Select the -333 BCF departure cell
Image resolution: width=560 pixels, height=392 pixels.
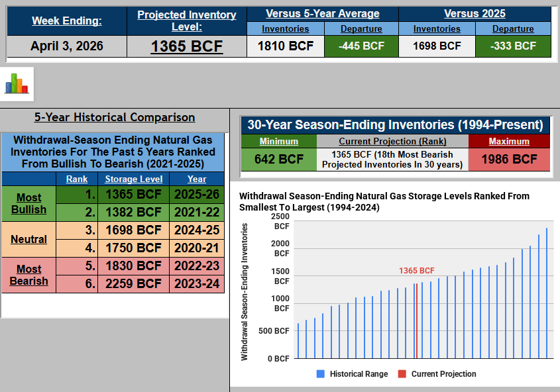click(x=513, y=46)
